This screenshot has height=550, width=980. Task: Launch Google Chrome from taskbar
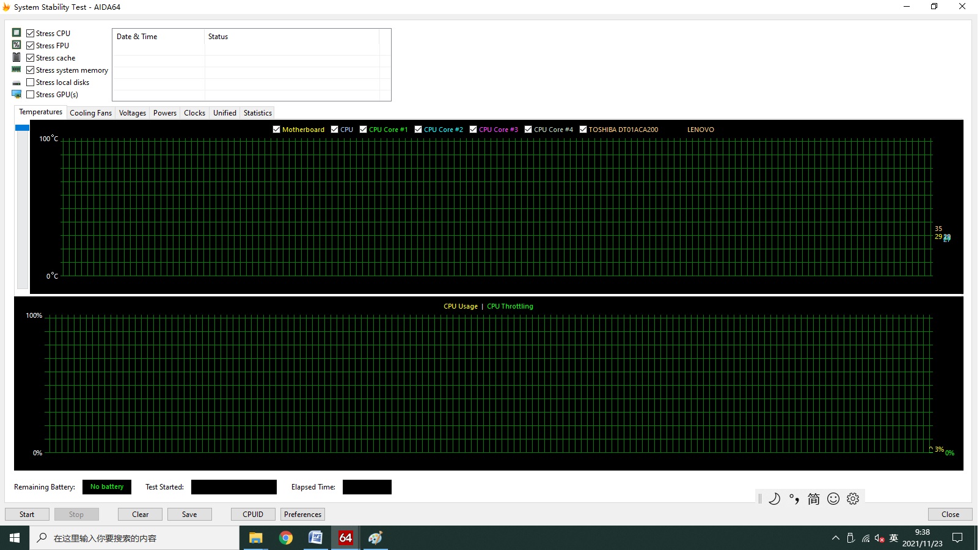pyautogui.click(x=285, y=538)
